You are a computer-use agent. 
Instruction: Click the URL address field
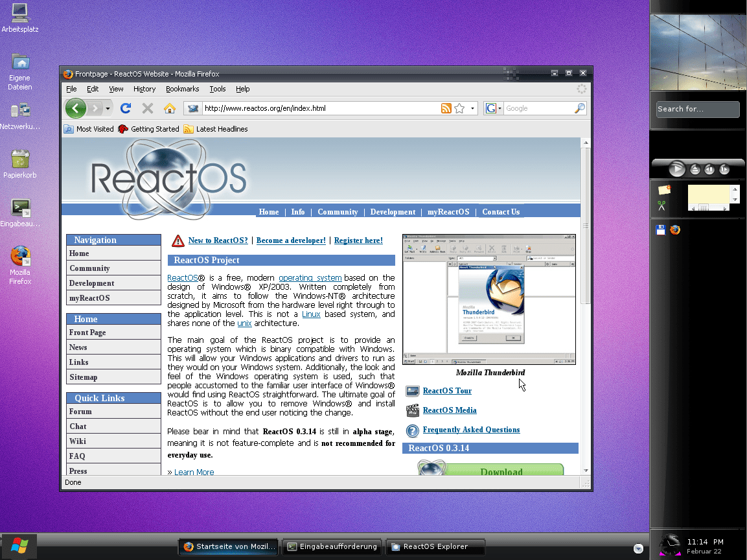(320, 108)
